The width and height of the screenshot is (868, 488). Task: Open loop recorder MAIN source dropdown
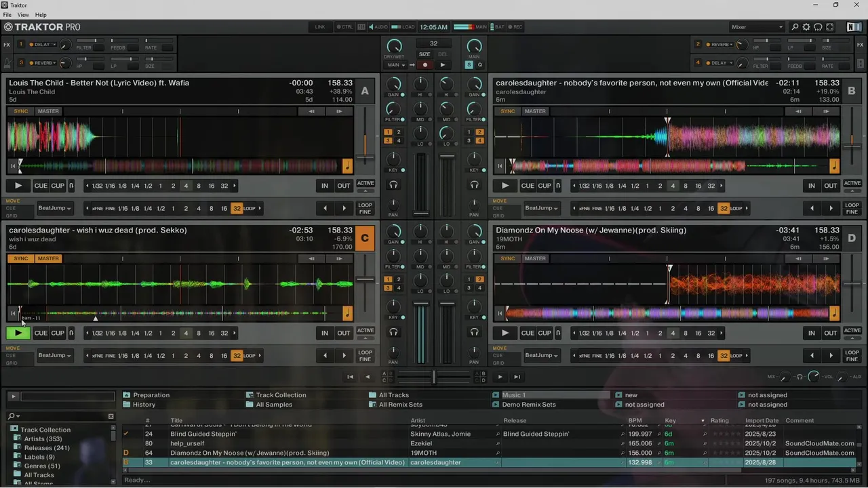click(395, 65)
